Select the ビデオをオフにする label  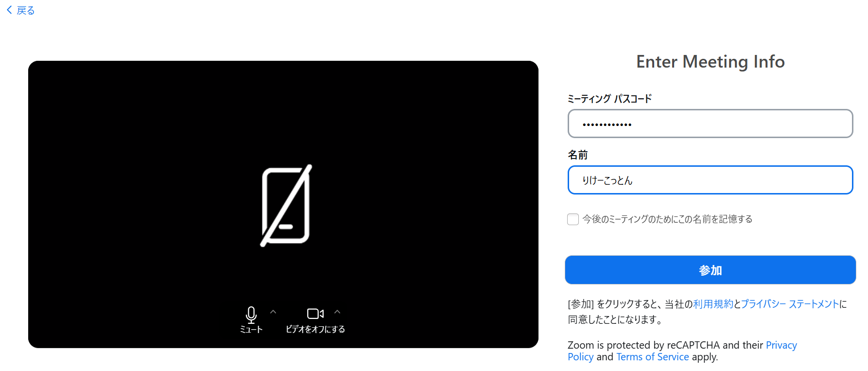click(315, 329)
